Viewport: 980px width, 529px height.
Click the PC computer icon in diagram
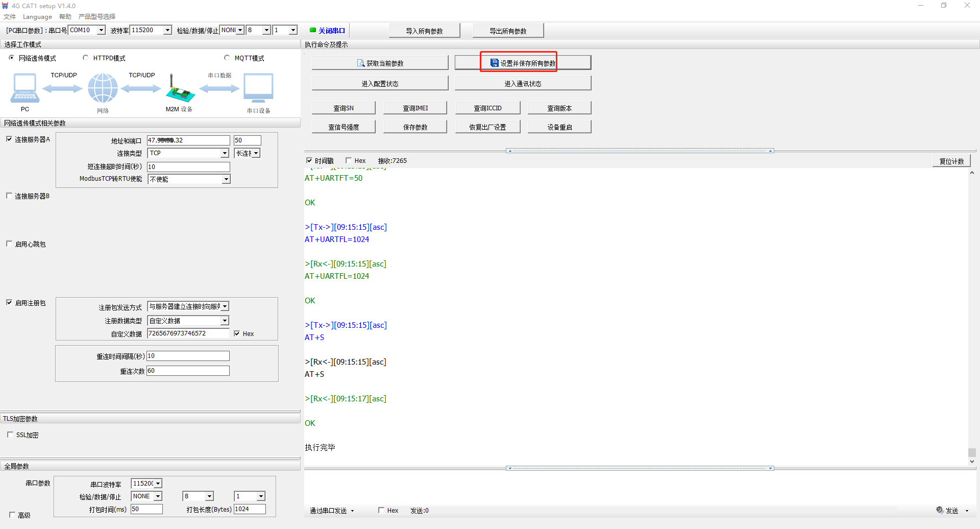(24, 88)
